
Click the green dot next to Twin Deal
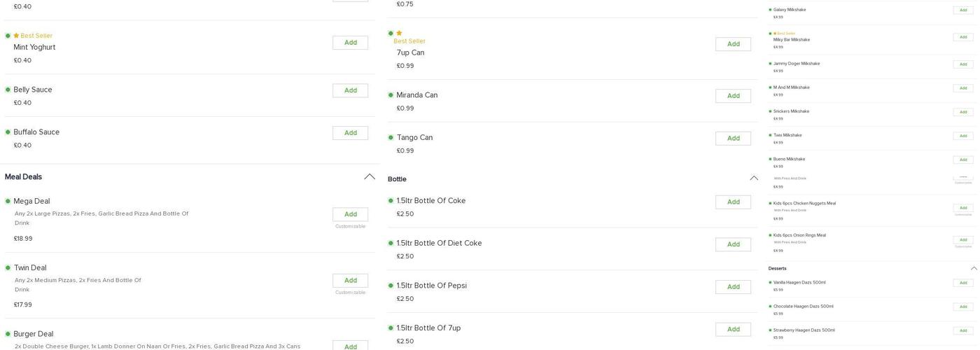coord(8,267)
